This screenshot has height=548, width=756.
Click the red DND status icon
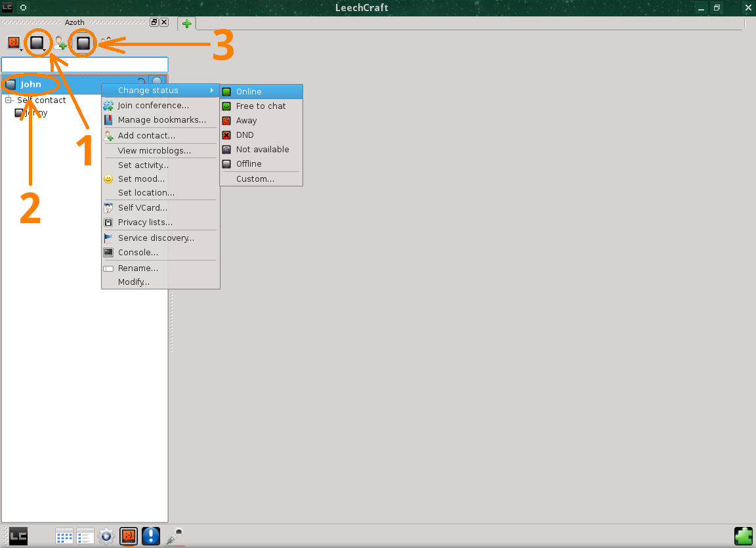pyautogui.click(x=226, y=135)
